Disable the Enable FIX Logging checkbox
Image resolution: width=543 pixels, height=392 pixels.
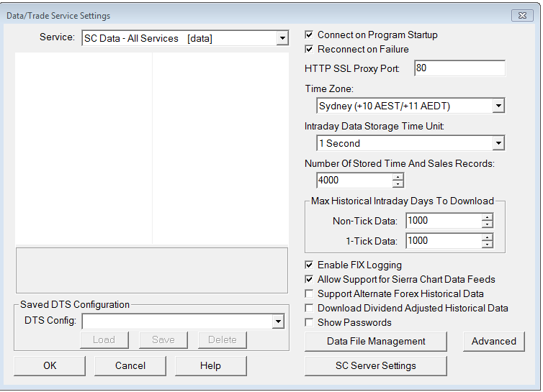(x=309, y=265)
